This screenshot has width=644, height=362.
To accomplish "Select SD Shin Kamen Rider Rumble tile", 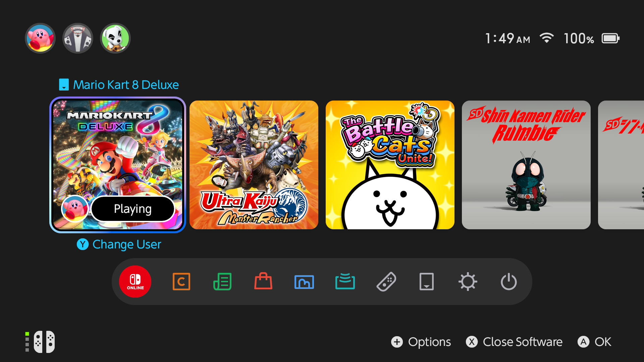I will tap(526, 165).
